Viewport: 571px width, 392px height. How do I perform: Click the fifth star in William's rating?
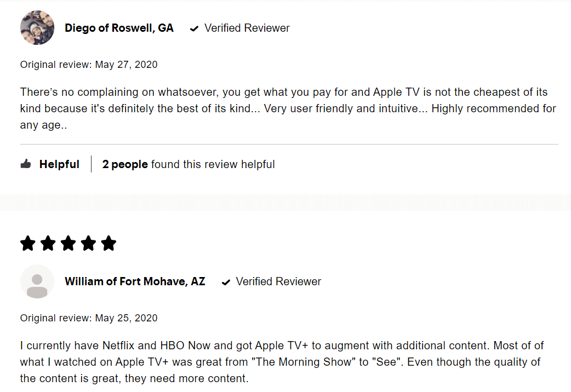(109, 244)
